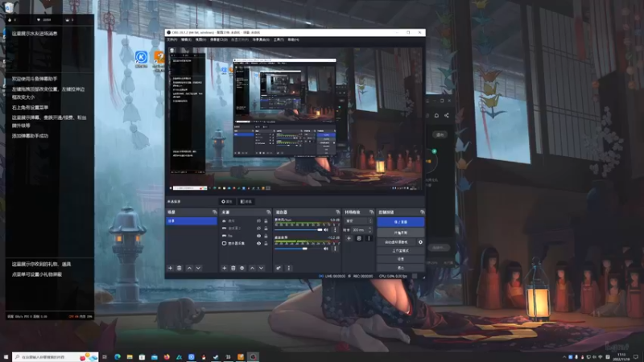Open 场景集合 menu in OBS

click(261, 39)
